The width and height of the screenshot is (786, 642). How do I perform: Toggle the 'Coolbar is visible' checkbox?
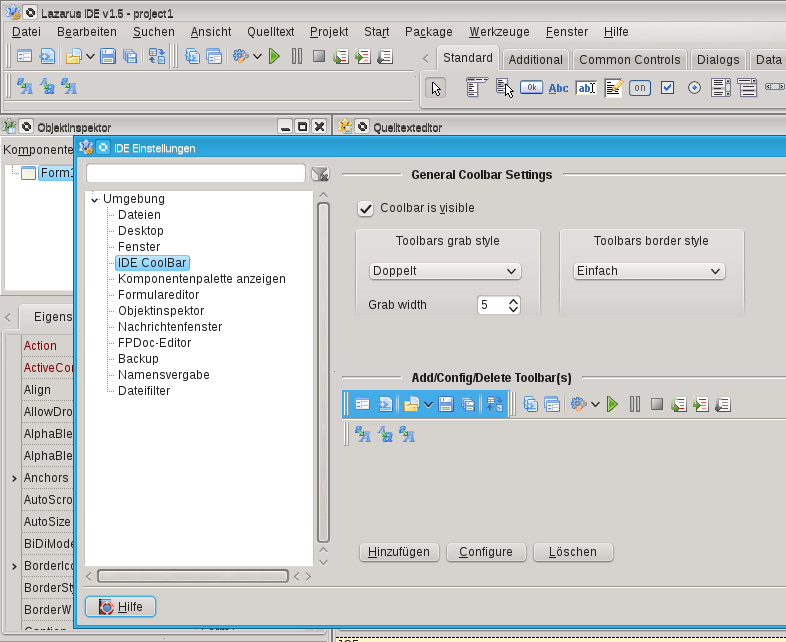366,208
